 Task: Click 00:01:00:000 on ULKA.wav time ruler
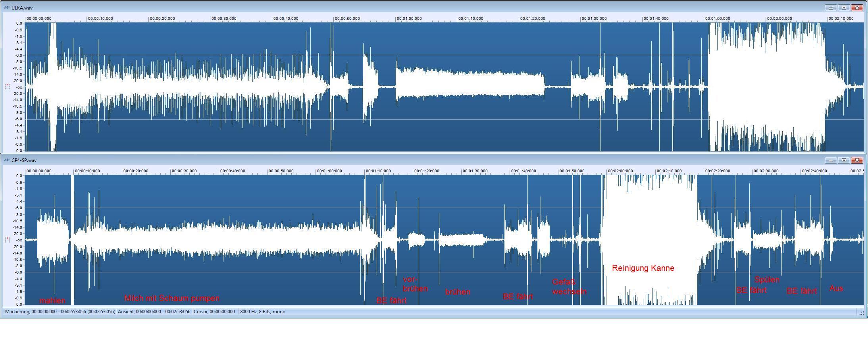tap(409, 19)
